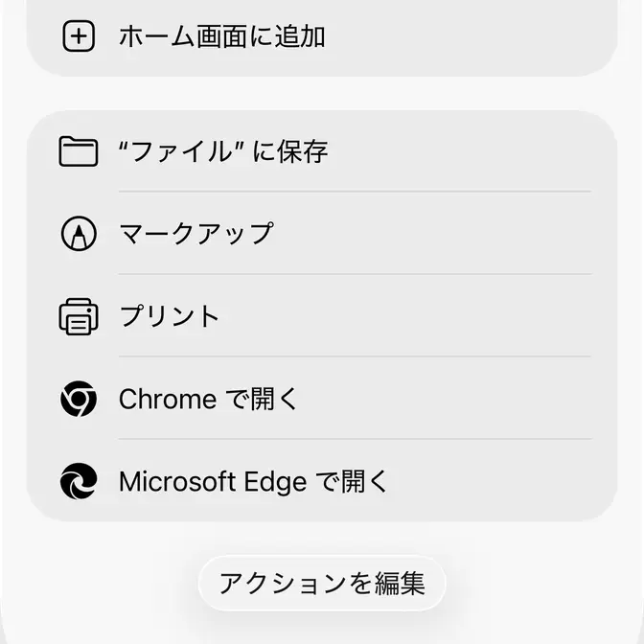This screenshot has height=644, width=644.
Task: Tap empty right side of プリント row
Action: coord(460,316)
